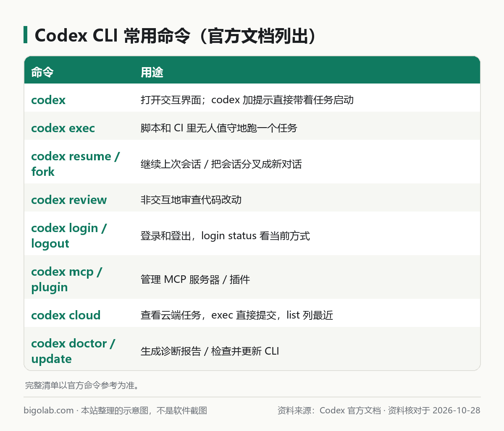
Task: Click '查看云端任务，exec 直接提交，list 列最近' description
Action: (x=237, y=315)
